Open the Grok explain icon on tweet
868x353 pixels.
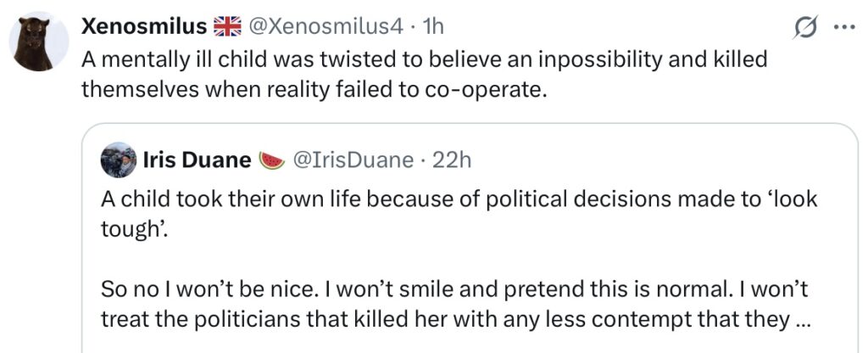tap(803, 27)
